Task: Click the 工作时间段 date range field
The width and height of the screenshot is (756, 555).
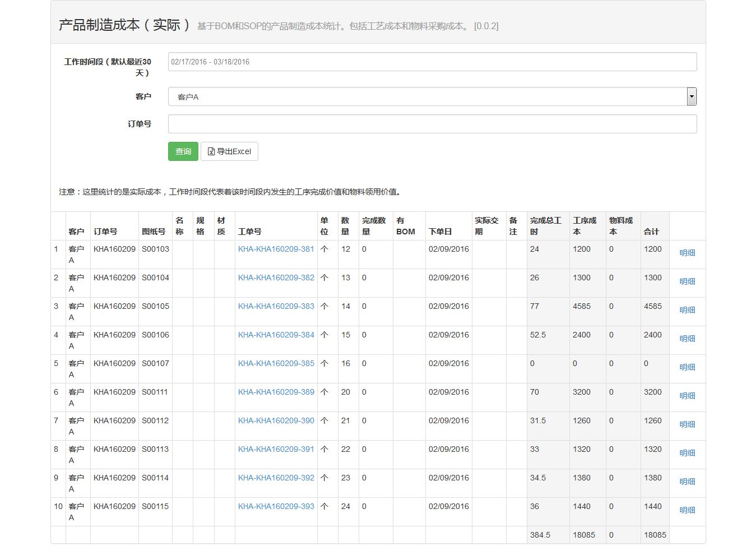Action: 432,62
